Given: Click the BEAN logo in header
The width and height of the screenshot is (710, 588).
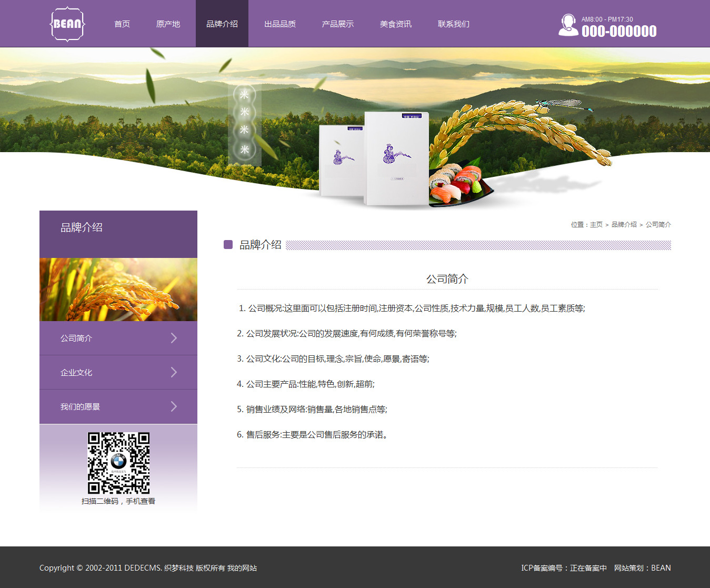Looking at the screenshot, I should pyautogui.click(x=67, y=24).
